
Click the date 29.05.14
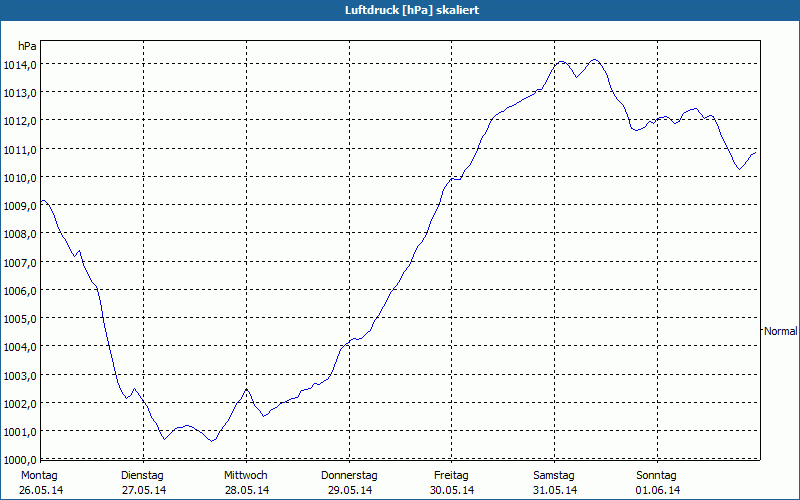[349, 490]
